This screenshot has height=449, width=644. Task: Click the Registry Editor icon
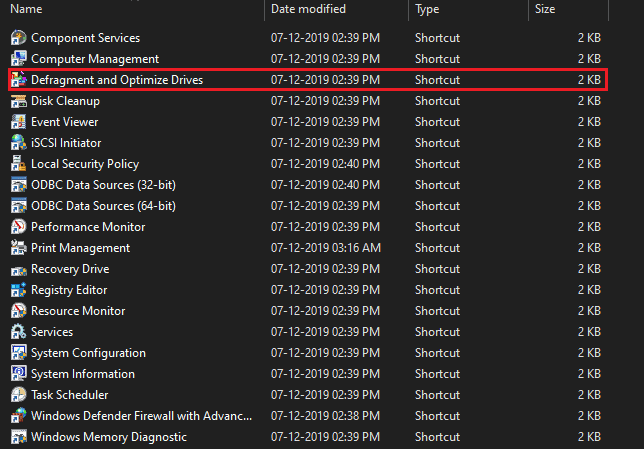click(x=18, y=290)
